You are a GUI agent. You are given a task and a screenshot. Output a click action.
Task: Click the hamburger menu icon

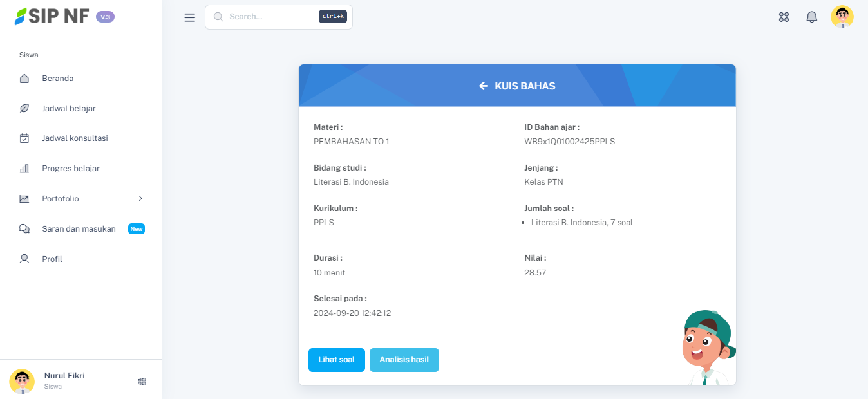click(189, 17)
